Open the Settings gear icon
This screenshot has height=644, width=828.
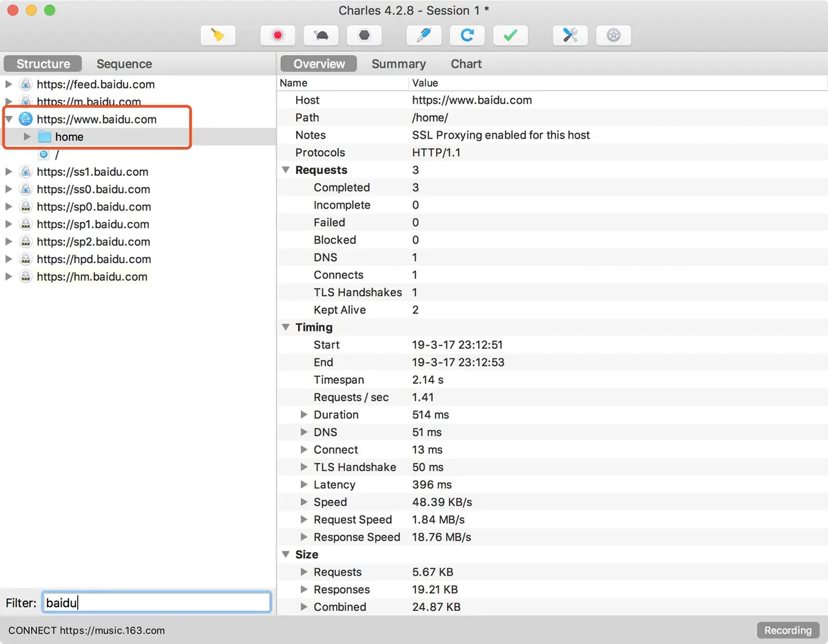click(x=613, y=35)
